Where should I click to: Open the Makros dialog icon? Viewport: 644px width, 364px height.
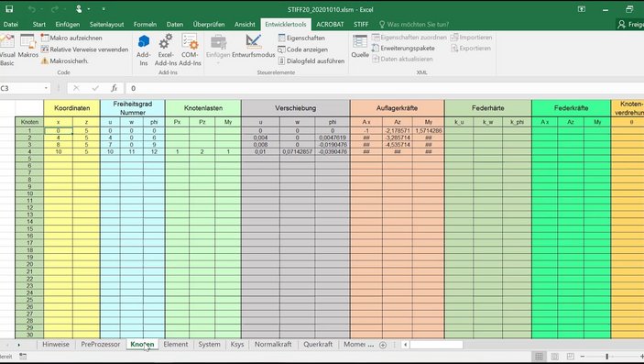(x=27, y=42)
